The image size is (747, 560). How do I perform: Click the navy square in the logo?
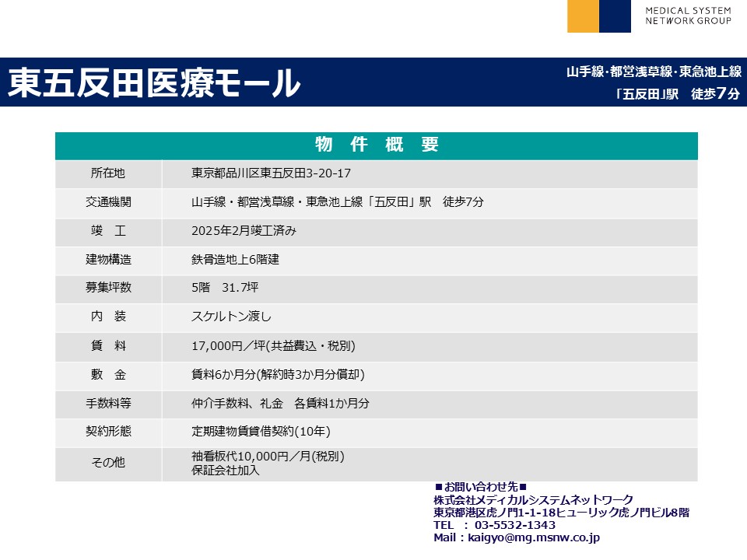(615, 16)
